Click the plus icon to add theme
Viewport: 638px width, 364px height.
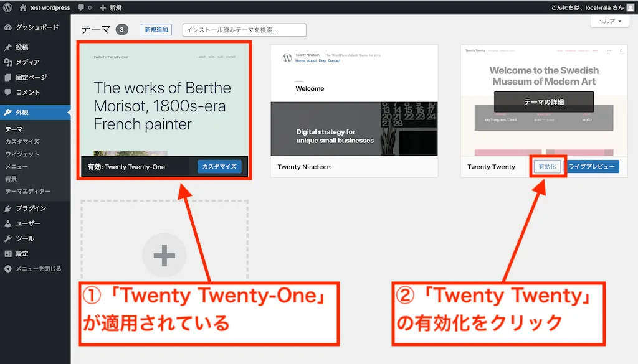(164, 256)
